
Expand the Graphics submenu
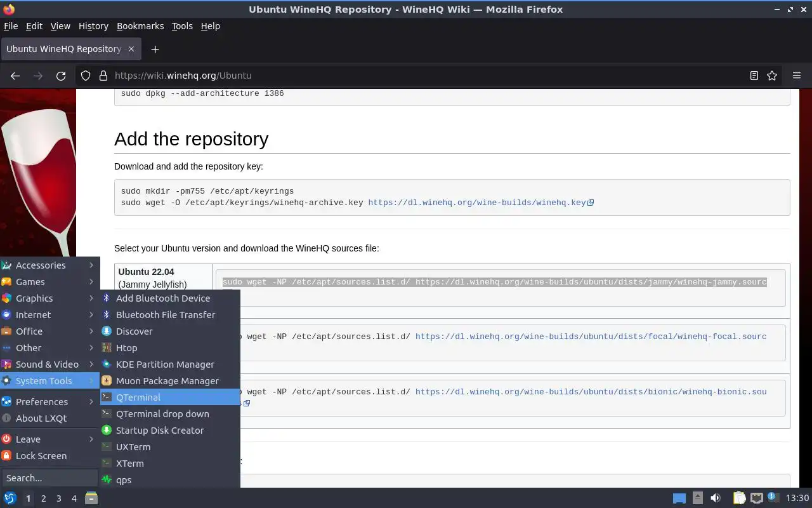(x=49, y=298)
